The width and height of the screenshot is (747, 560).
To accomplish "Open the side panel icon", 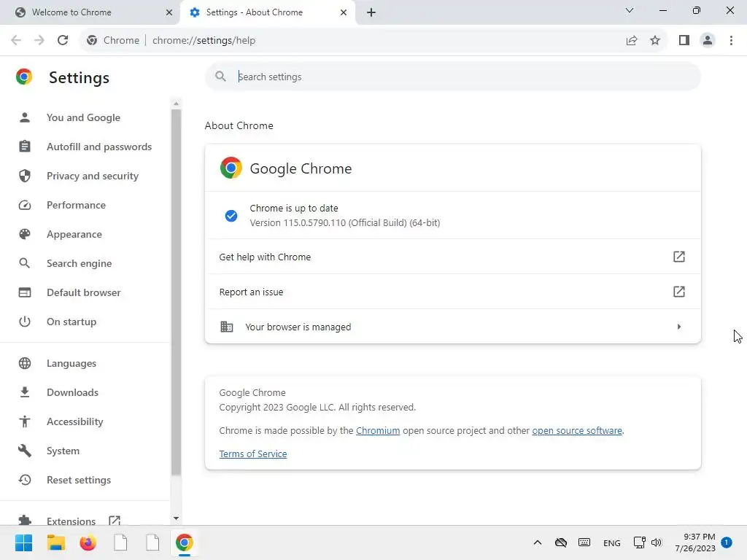I will click(x=684, y=41).
